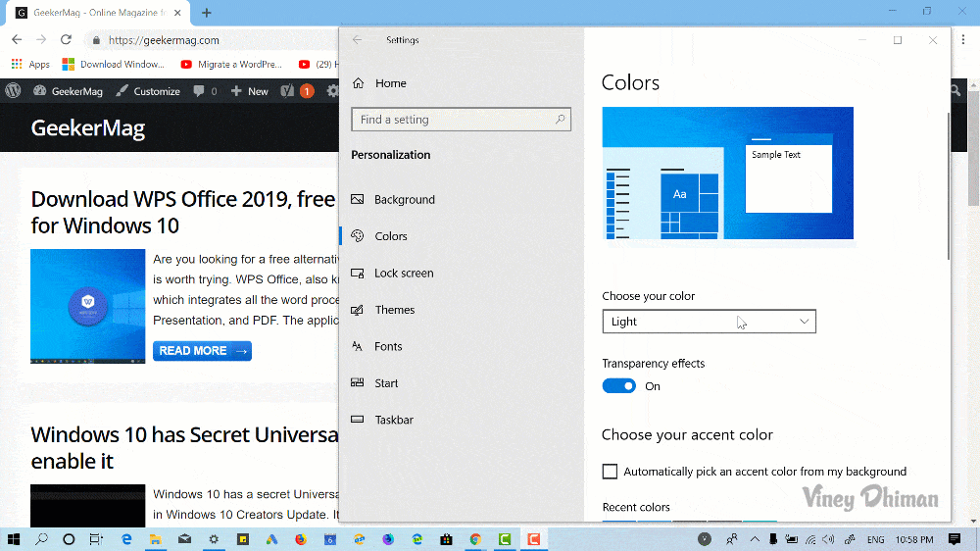Click the GeekerMag site title

(88, 128)
